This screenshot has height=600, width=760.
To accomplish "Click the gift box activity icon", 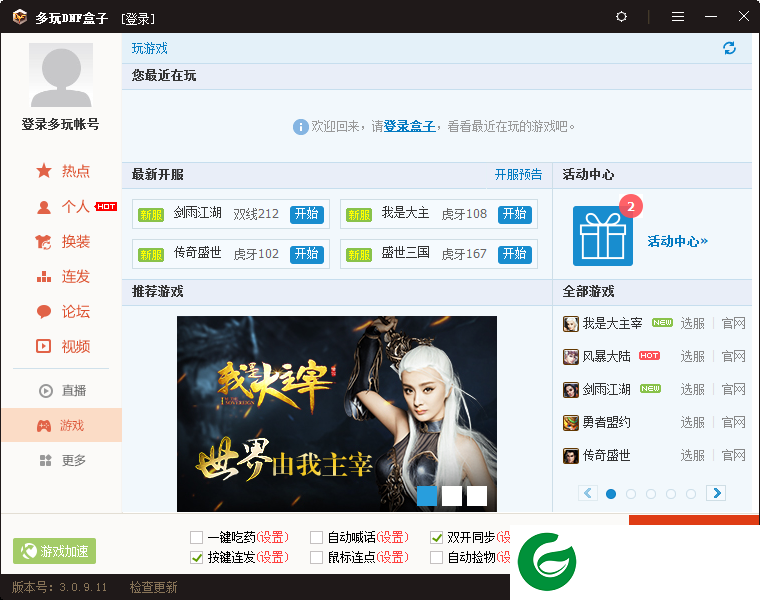I will [602, 236].
